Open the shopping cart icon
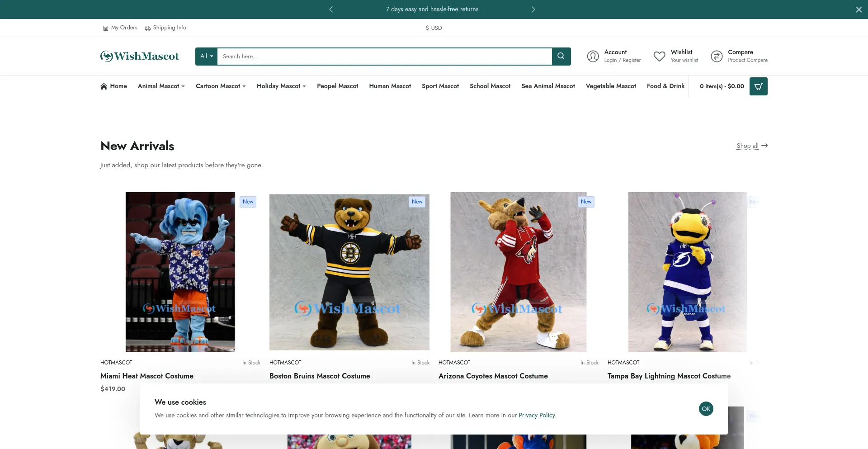Viewport: 868px width, 449px height. click(758, 86)
